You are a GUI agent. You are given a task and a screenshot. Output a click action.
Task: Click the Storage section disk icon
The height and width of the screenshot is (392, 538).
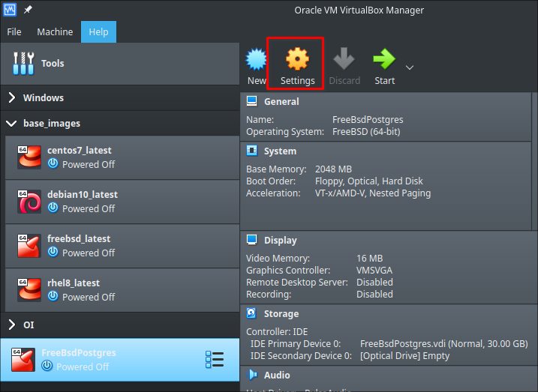pyautogui.click(x=251, y=313)
